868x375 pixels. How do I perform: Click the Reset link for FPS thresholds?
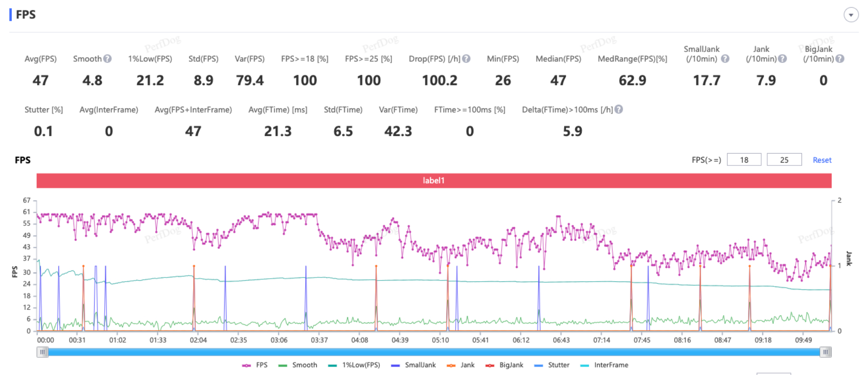tap(822, 160)
